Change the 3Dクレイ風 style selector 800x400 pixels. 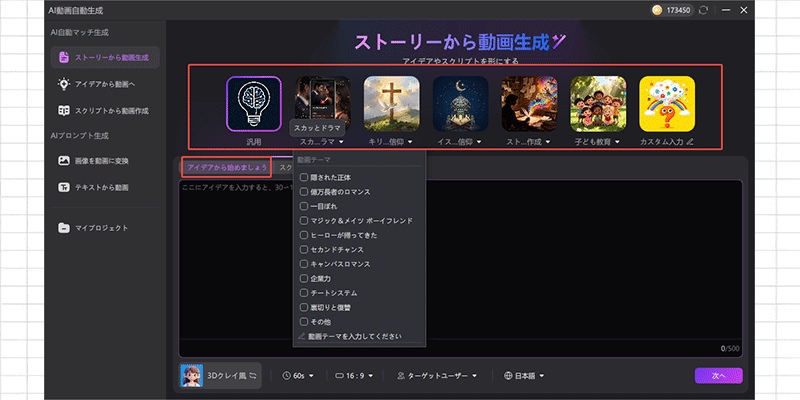pos(220,376)
